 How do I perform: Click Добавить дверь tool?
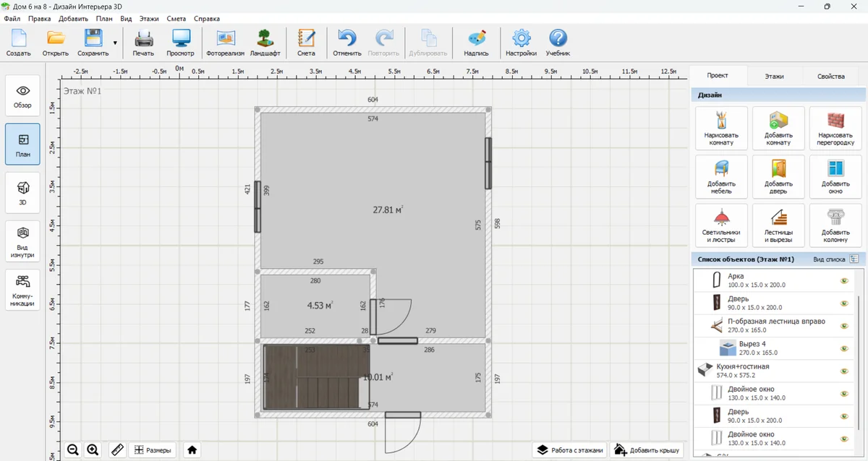coord(778,176)
